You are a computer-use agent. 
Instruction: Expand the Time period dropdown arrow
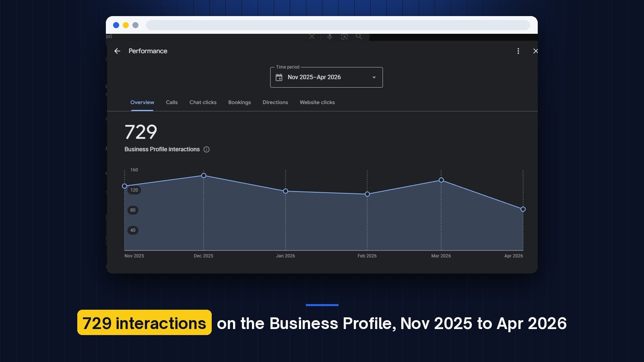(374, 77)
